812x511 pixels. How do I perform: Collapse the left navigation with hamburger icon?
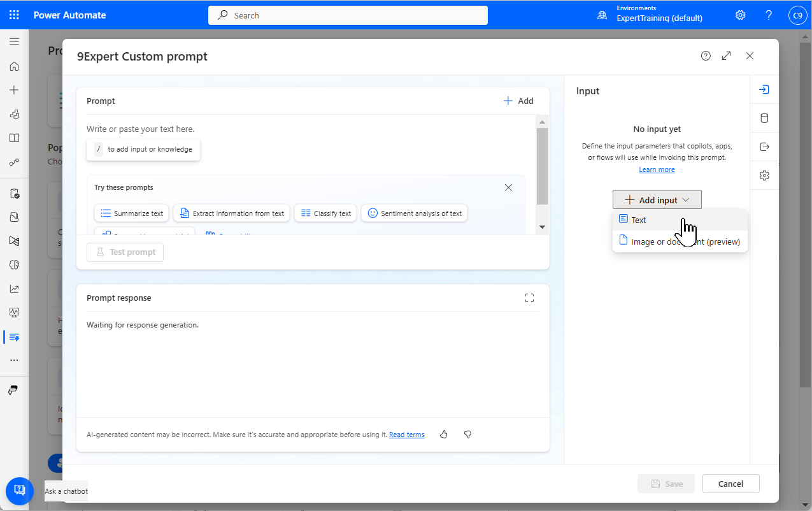pos(14,41)
